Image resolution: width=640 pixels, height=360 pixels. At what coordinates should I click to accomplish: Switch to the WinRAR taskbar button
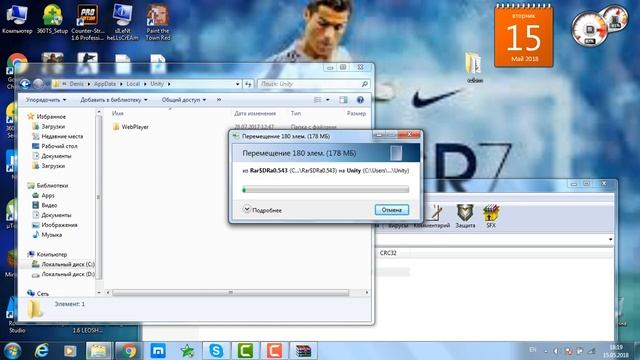[303, 351]
